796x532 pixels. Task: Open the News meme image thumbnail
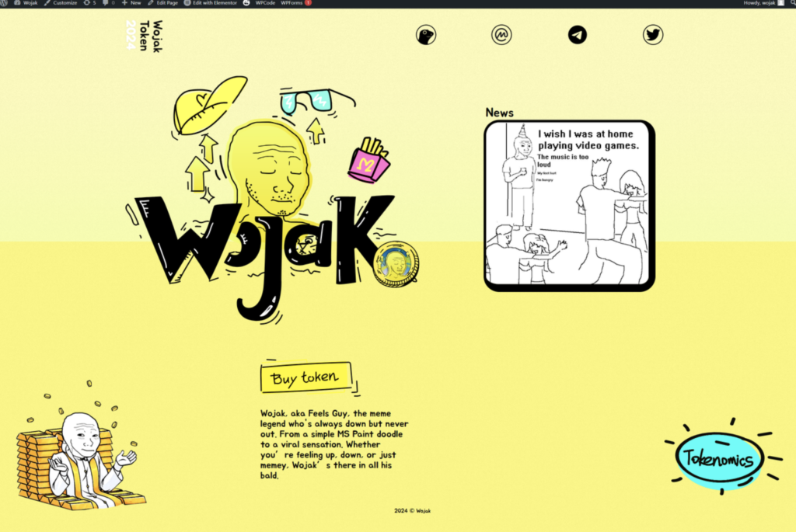point(569,206)
